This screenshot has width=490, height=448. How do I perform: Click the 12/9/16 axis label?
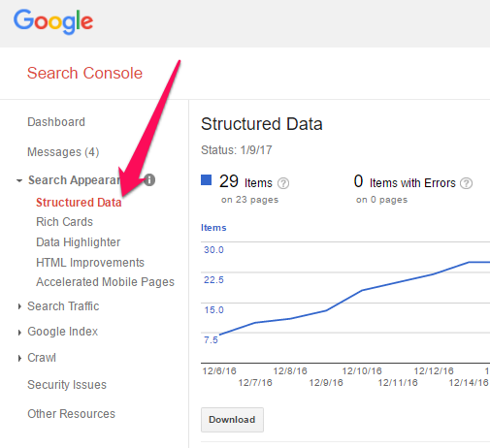click(x=326, y=383)
